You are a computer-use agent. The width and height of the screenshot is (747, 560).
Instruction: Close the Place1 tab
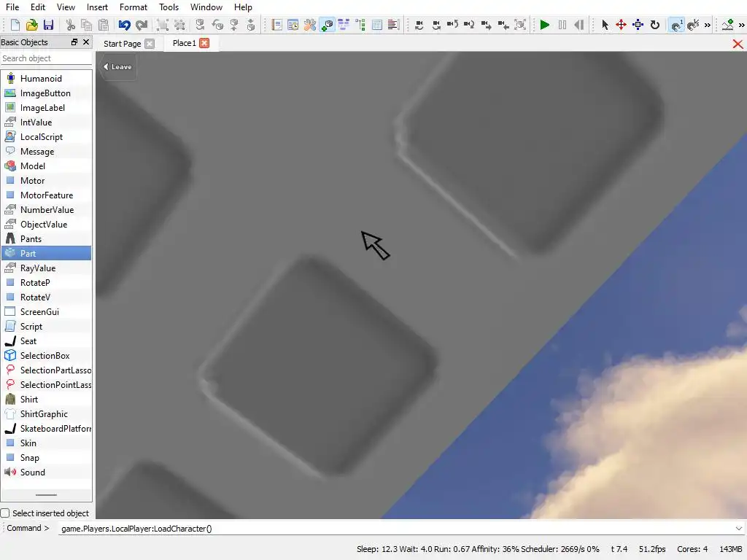(x=204, y=43)
